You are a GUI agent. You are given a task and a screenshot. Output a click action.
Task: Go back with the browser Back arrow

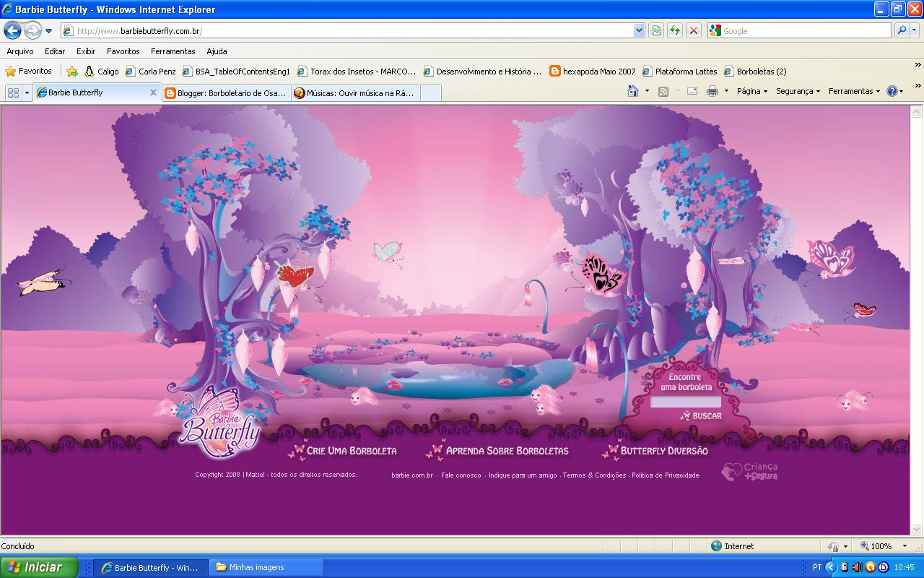(12, 30)
